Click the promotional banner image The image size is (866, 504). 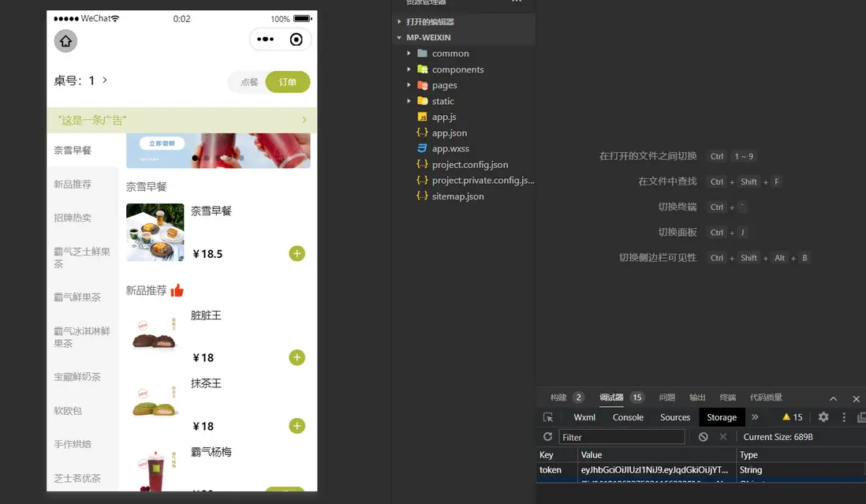point(218,150)
